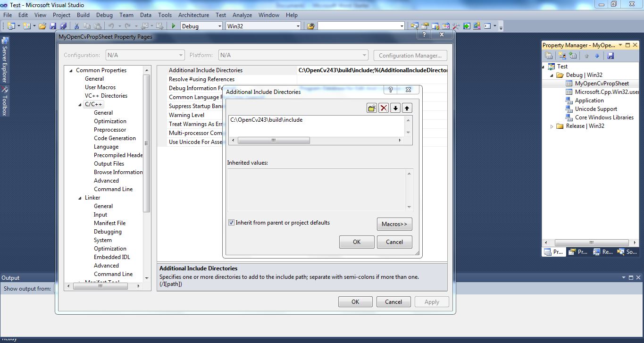Image resolution: width=644 pixels, height=343 pixels.
Task: Open the Find combo box dropdown in toolbar
Action: [402, 26]
